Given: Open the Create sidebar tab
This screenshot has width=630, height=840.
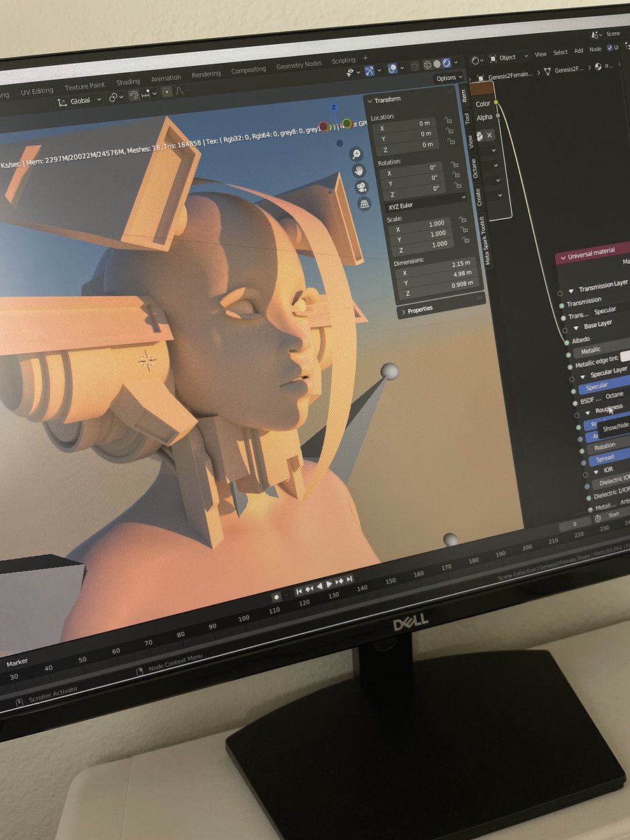Looking at the screenshot, I should [479, 197].
